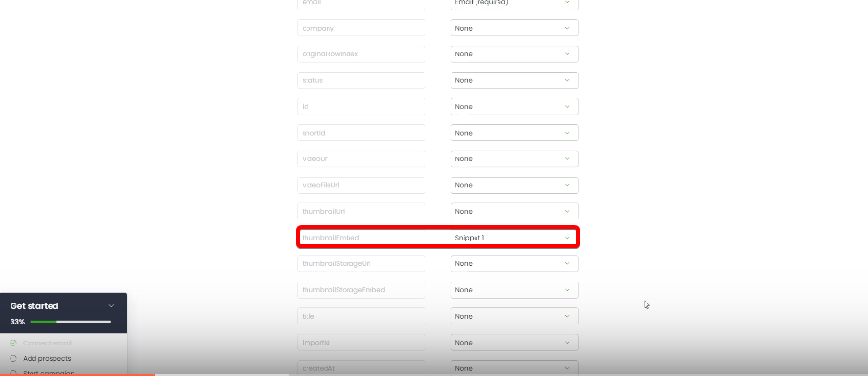This screenshot has width=868, height=376.
Task: Click the chevron on the title dropdown
Action: tap(567, 316)
